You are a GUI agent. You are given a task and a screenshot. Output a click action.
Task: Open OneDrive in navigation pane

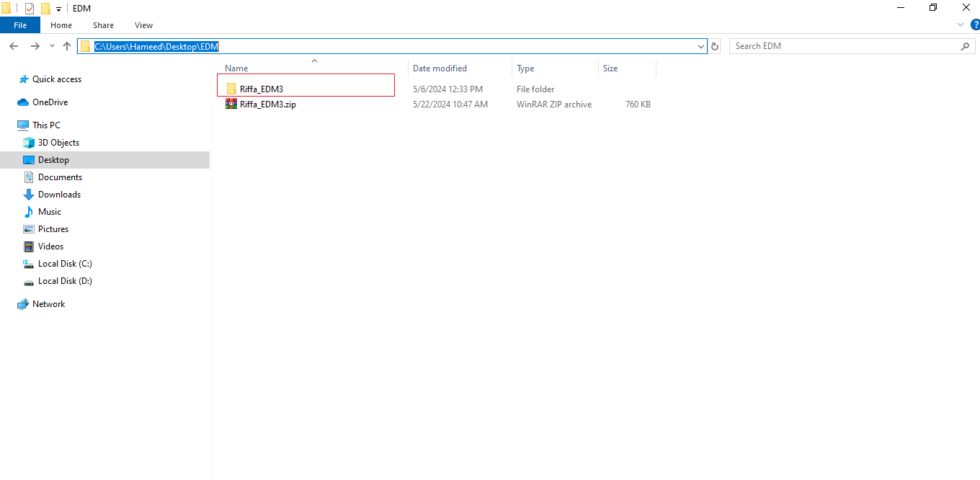50,102
